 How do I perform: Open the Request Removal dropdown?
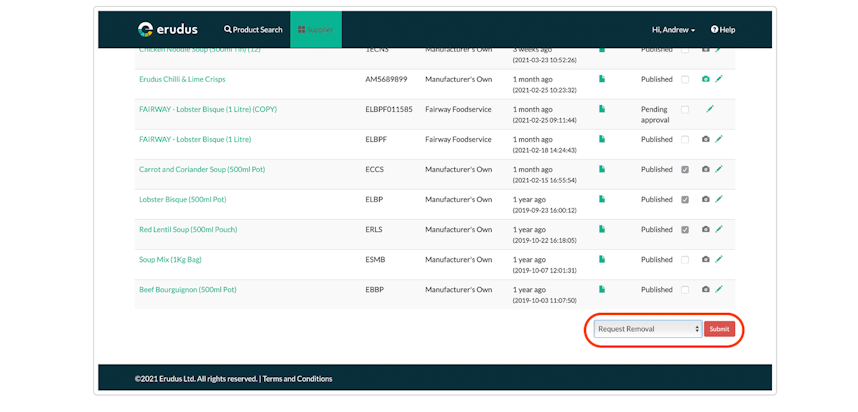(648, 329)
